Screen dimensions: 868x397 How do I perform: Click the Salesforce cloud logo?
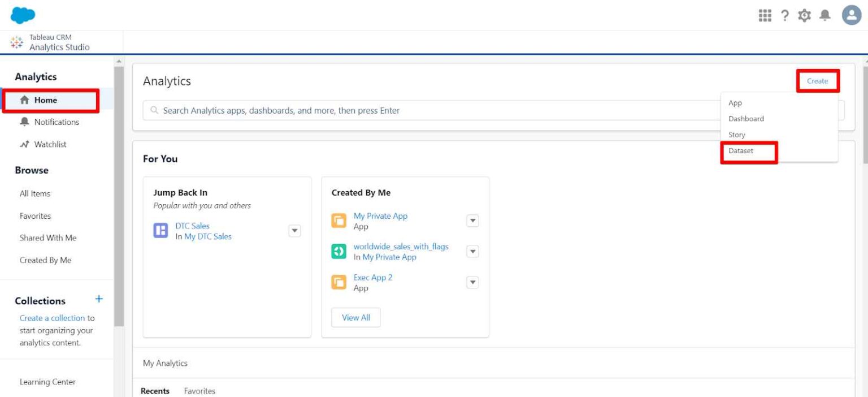coord(23,15)
